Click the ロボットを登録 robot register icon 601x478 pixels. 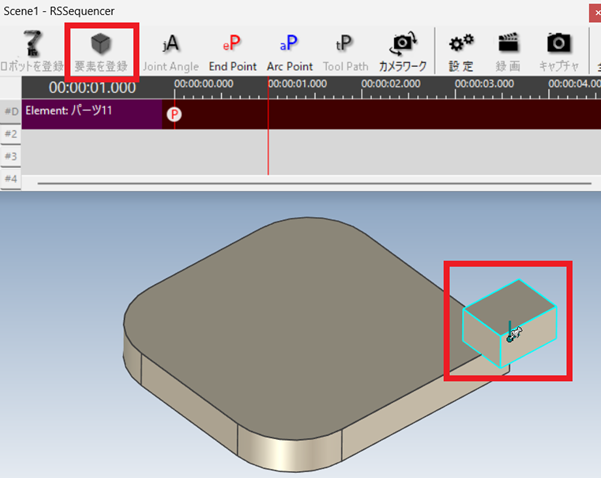coord(34,50)
